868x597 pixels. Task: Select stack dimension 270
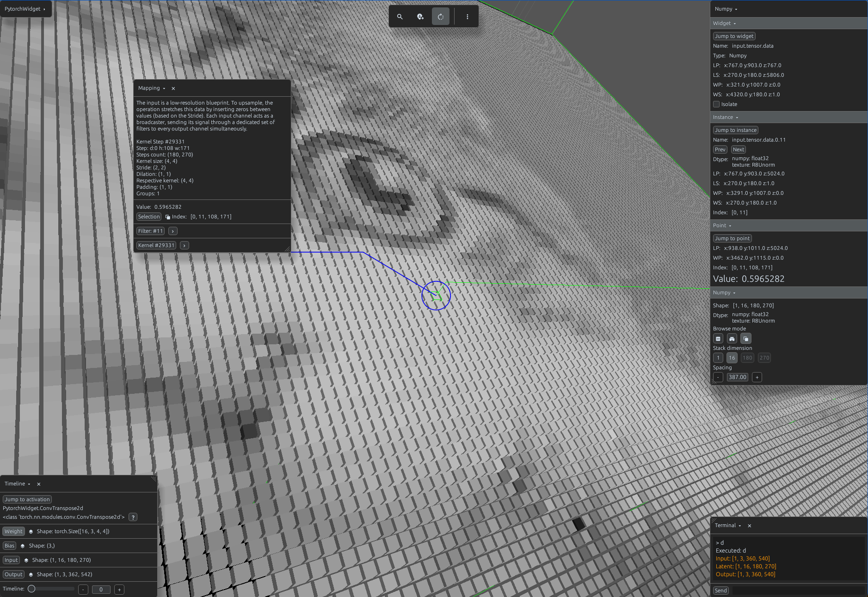[764, 358]
